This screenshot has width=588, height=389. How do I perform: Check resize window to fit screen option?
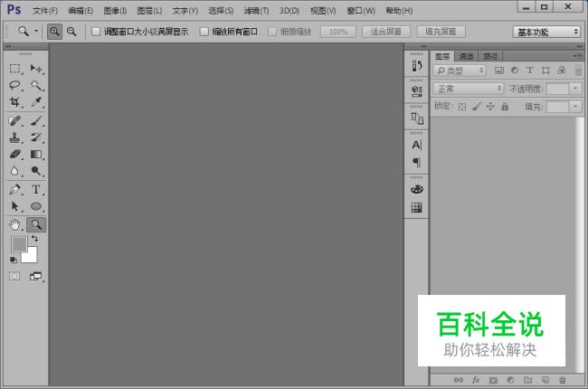coord(96,32)
